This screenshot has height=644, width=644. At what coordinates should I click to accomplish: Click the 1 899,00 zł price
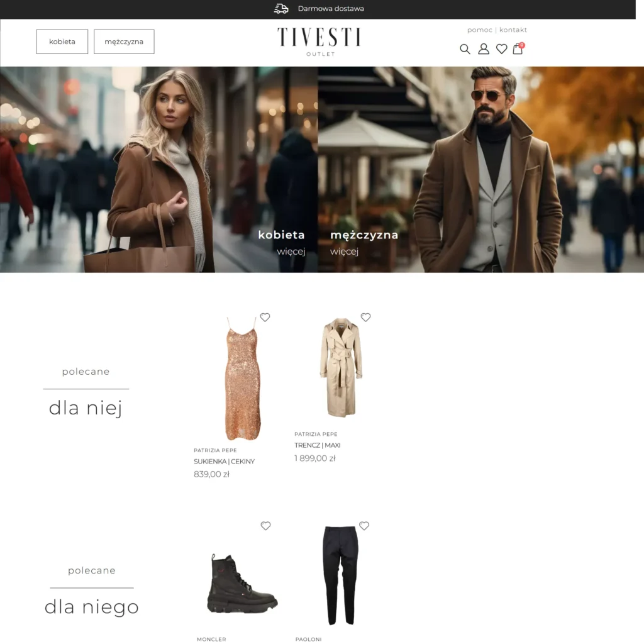[315, 458]
